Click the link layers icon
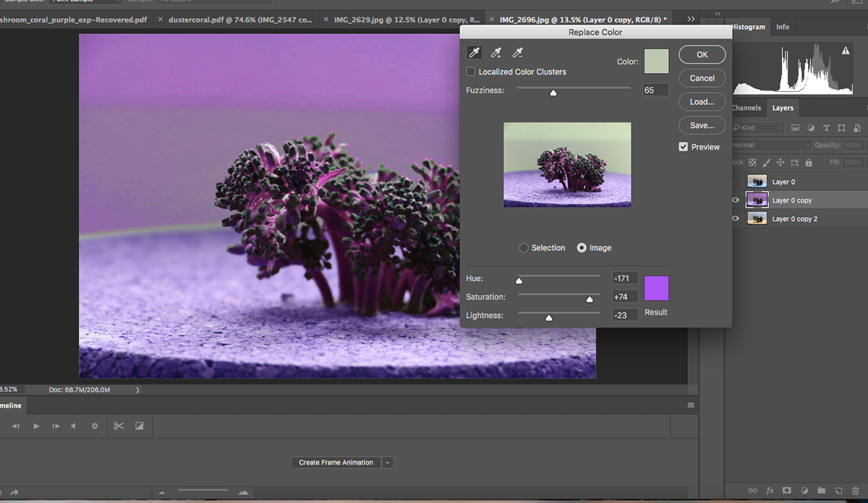 753,491
